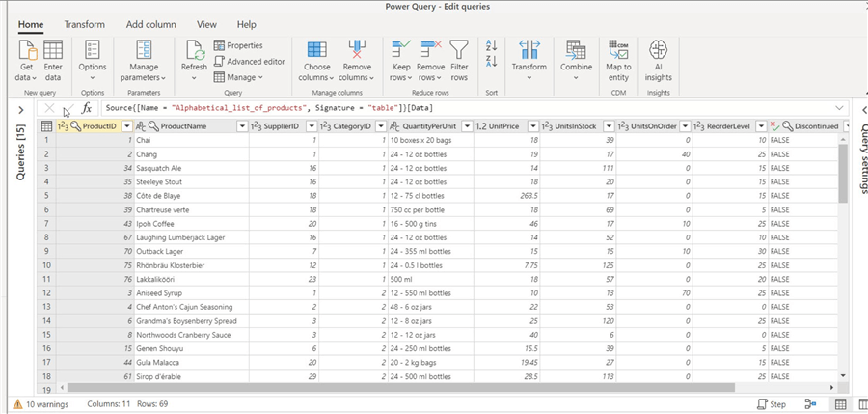Click the horizontal scrollbar of the data grid
Image resolution: width=868 pixels, height=414 pixels.
tap(386, 387)
